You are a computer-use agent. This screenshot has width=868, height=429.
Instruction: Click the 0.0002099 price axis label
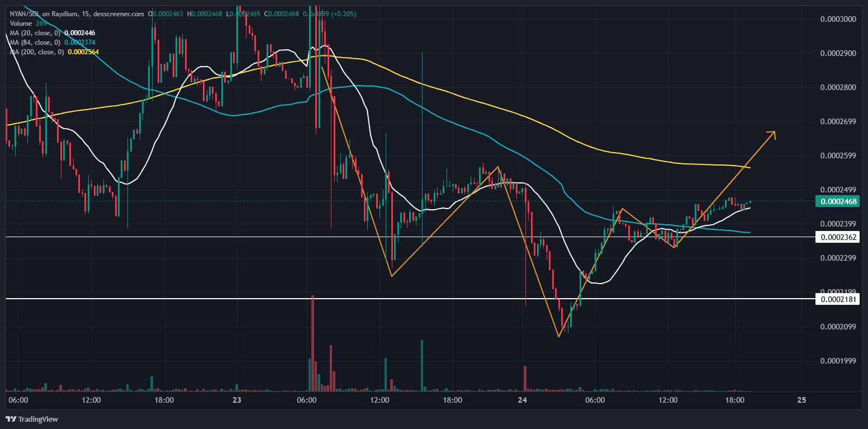[x=838, y=327]
